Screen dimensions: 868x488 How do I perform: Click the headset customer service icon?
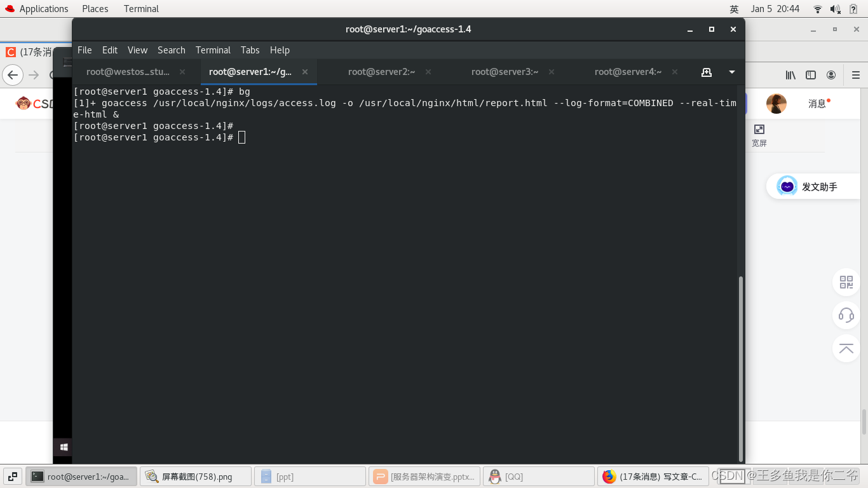click(x=846, y=315)
